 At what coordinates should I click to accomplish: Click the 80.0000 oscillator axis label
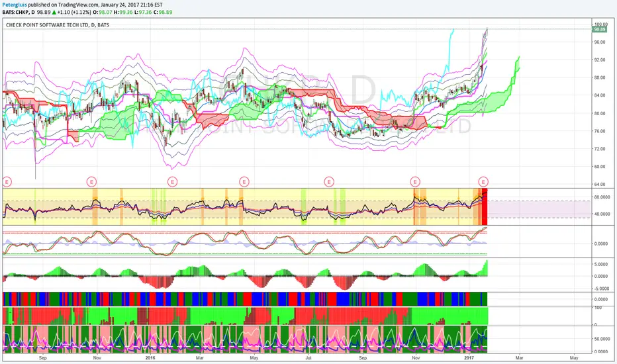601,197
